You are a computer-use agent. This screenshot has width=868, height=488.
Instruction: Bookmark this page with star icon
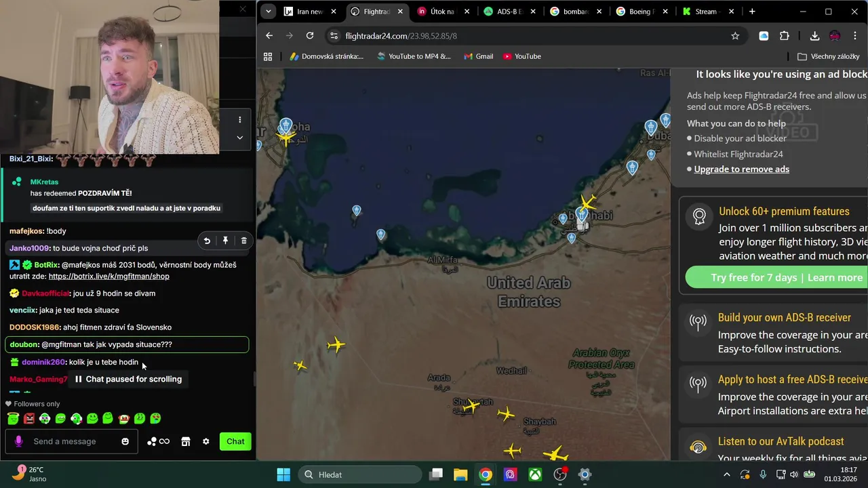pyautogui.click(x=735, y=36)
